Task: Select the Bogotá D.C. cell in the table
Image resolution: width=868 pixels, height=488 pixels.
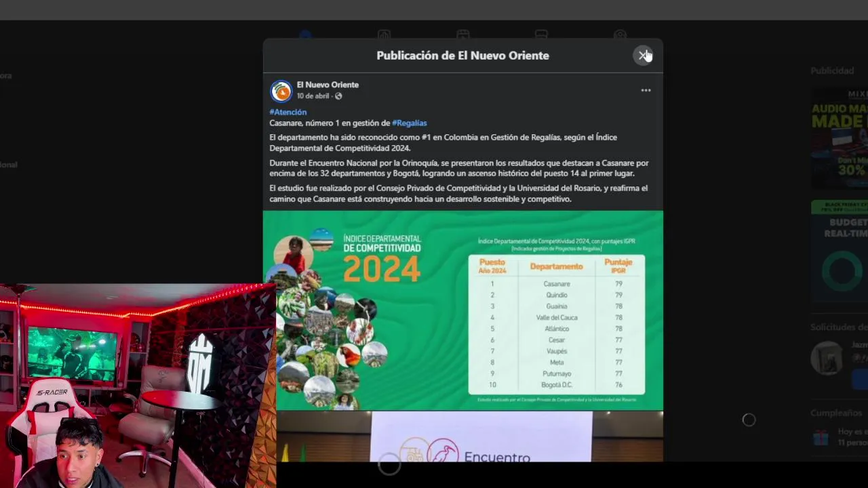Action: click(x=557, y=385)
